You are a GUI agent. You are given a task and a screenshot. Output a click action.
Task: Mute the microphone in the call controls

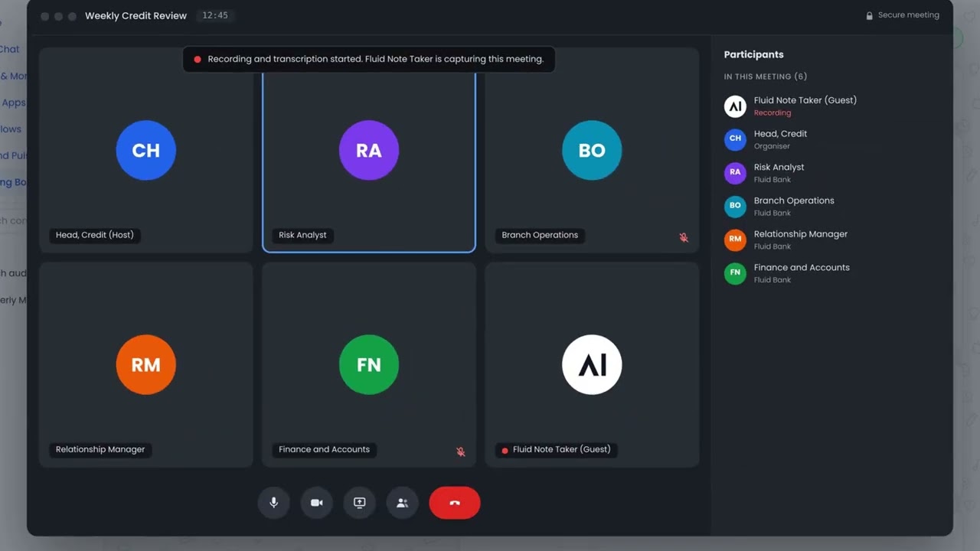coord(273,503)
